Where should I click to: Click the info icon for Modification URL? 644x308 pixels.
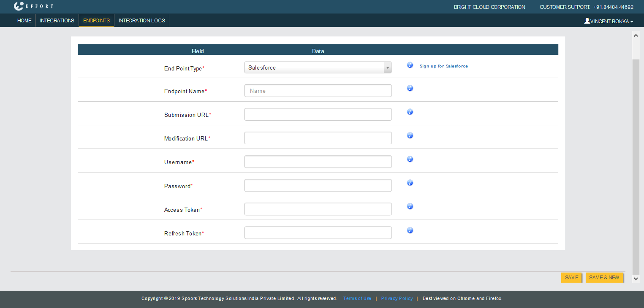pos(410,135)
